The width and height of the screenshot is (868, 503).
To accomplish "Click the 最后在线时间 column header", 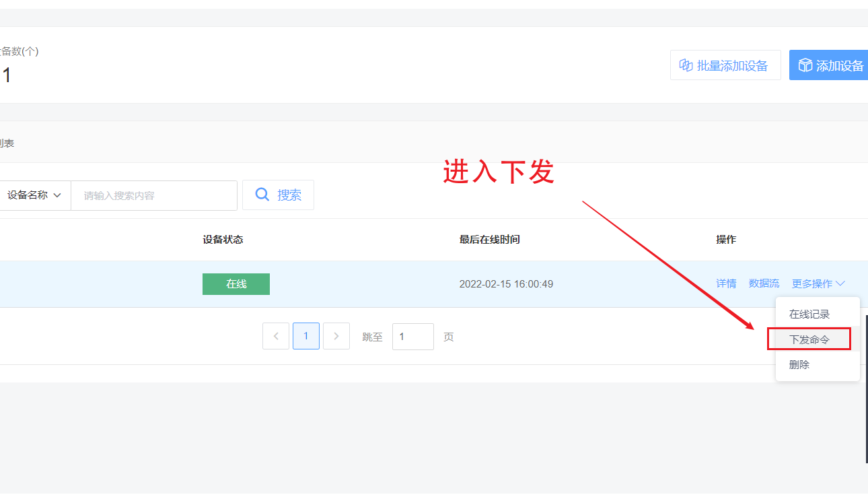I will (x=489, y=240).
